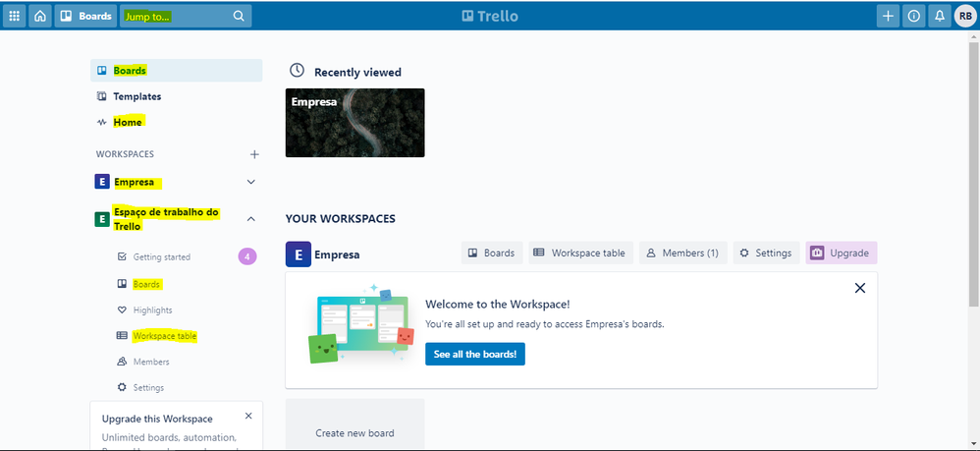Viewport: 980px width, 451px height.
Task: Click the purple Upgrade button
Action: [x=842, y=253]
